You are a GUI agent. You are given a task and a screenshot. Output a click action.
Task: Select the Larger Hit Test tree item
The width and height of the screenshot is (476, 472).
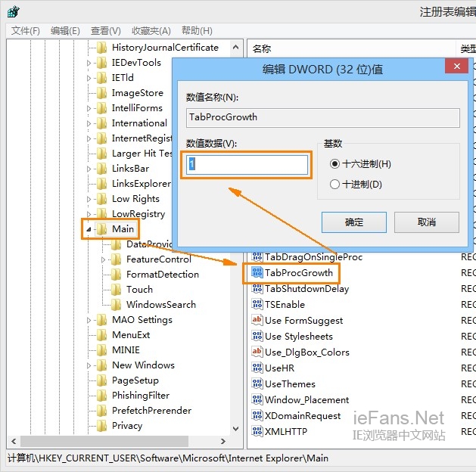(x=142, y=154)
